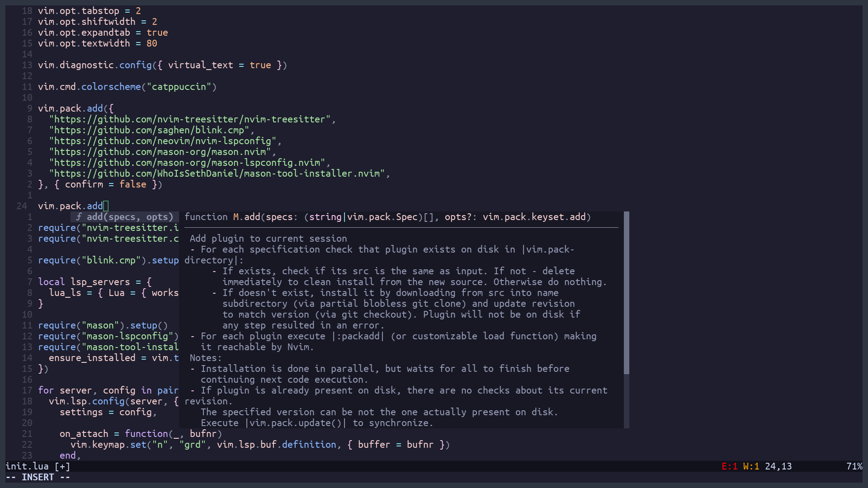Place cursor after vim.pack.add on current line
This screenshot has height=488, width=868.
(105, 206)
